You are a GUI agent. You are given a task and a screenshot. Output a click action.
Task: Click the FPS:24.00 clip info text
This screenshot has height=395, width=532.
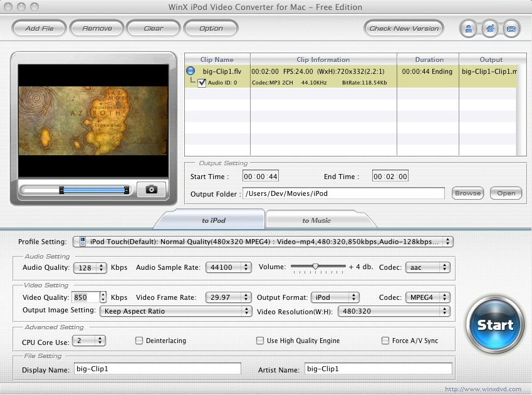tap(298, 71)
